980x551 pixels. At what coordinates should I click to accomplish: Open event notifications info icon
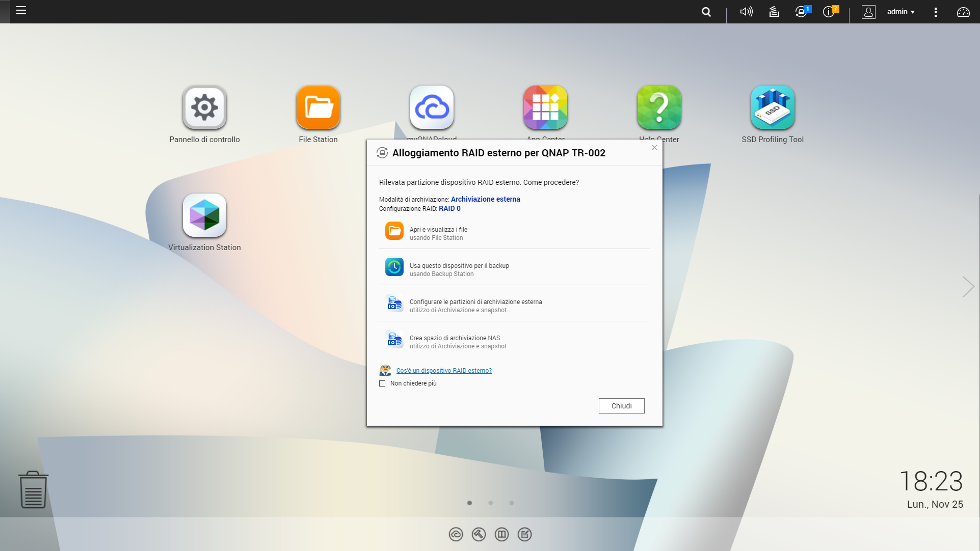click(x=829, y=12)
